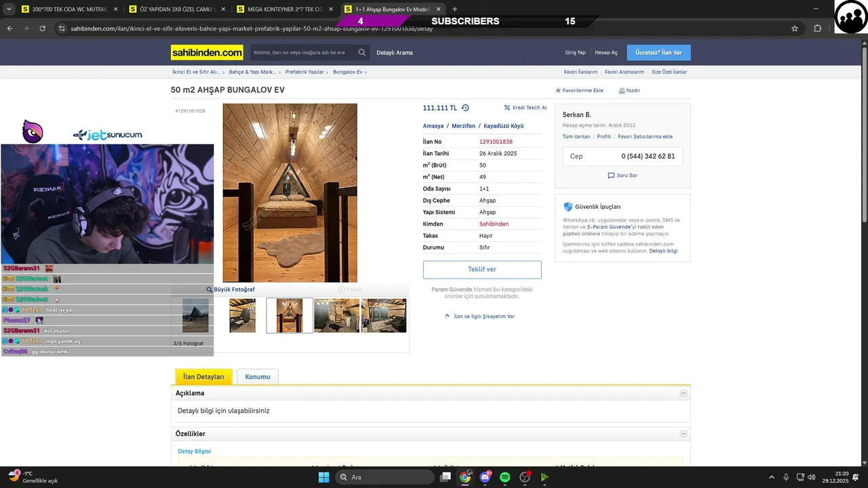Select the bedroom photo thumbnail
This screenshot has height=488, width=868.
click(290, 315)
